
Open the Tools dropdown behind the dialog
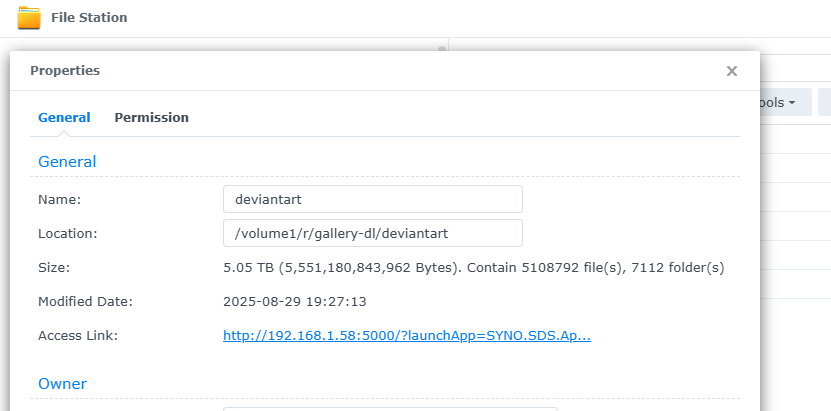[785, 102]
